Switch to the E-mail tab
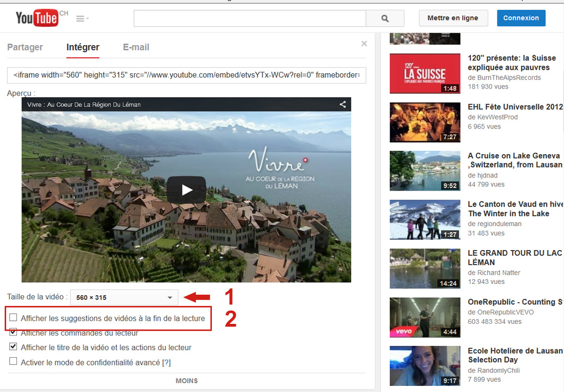 pos(136,47)
